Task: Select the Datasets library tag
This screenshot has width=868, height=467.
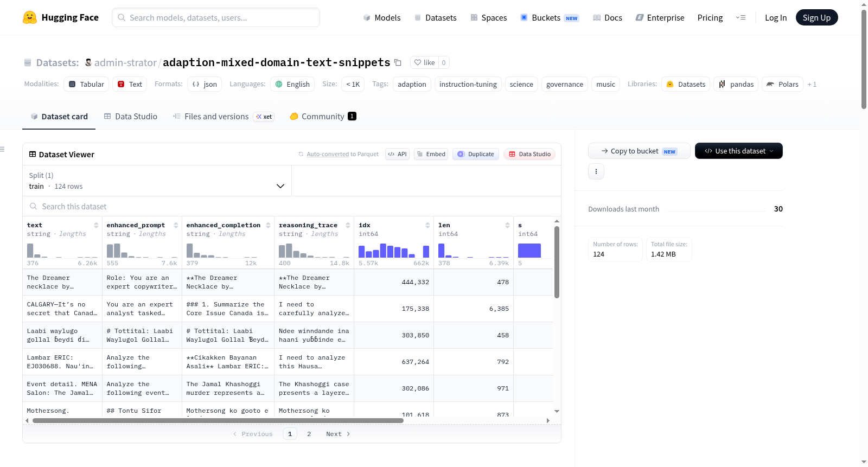Action: pyautogui.click(x=686, y=84)
